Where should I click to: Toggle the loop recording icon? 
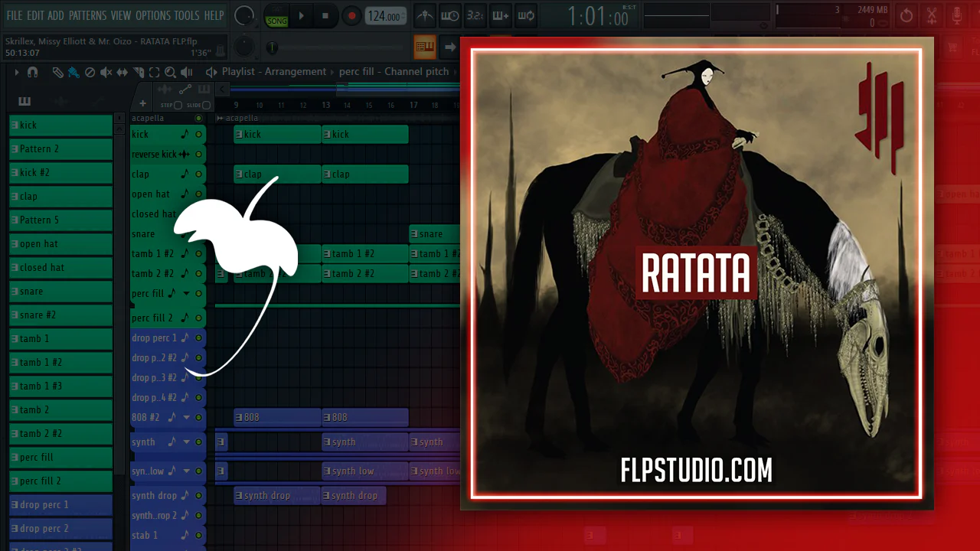[526, 15]
